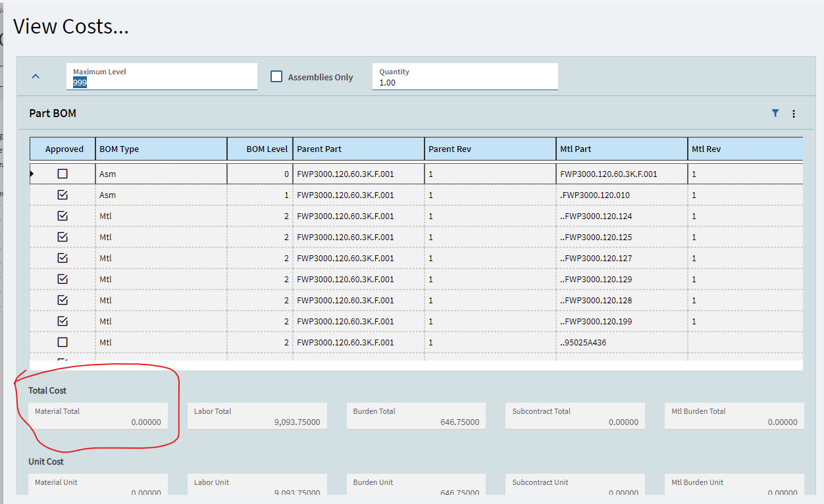824x504 pixels.
Task: Check Approved box for the level 0 Asm row
Action: [63, 174]
